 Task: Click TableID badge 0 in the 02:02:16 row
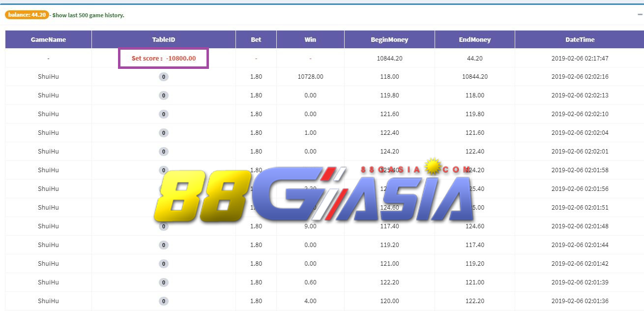pyautogui.click(x=164, y=77)
